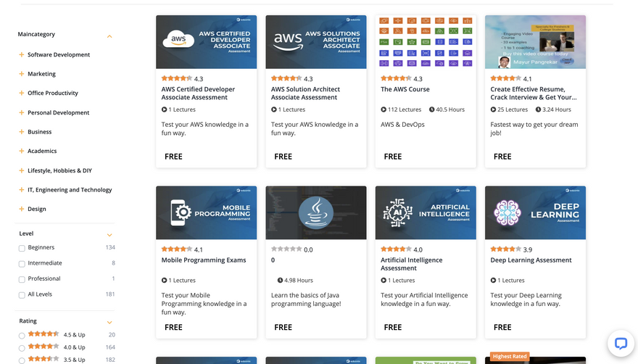Open the Artificial Intelligence Assessment title link
Viewport: 638px width, 364px height.
411,264
